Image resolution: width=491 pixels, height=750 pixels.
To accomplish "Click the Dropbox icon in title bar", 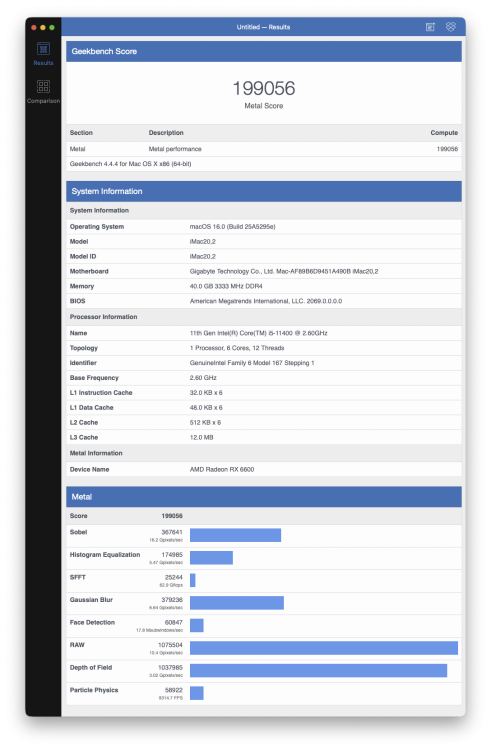I will pos(450,27).
